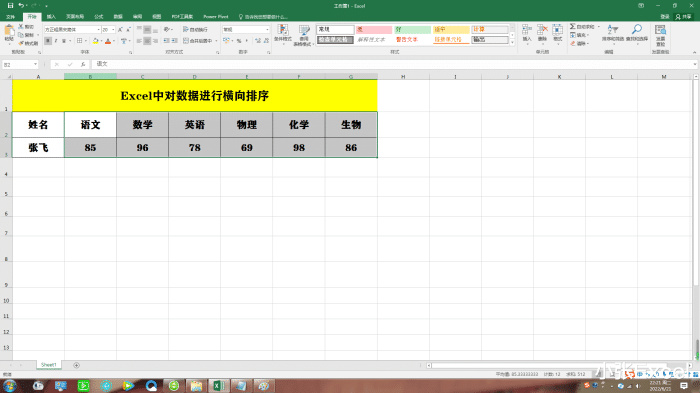
Task: Add a new sheet with plus button
Action: [76, 365]
